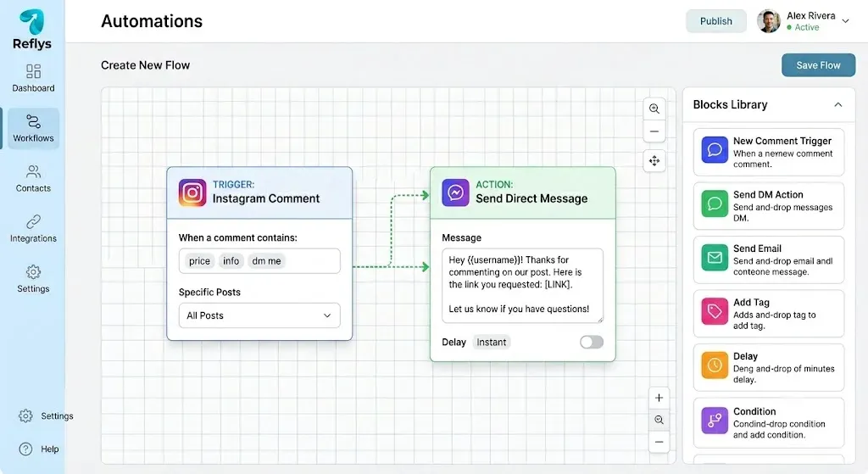Select the Add Tag block icon
The height and width of the screenshot is (474, 868).
point(715,311)
